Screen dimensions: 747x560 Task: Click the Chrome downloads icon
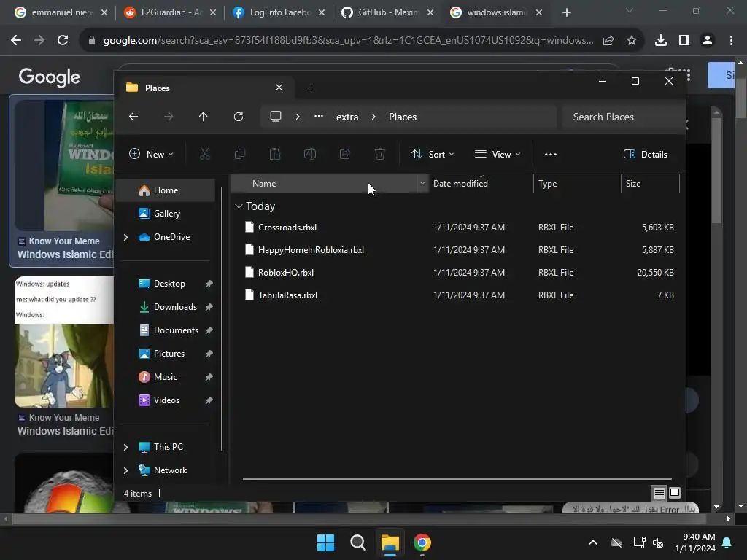click(x=661, y=41)
